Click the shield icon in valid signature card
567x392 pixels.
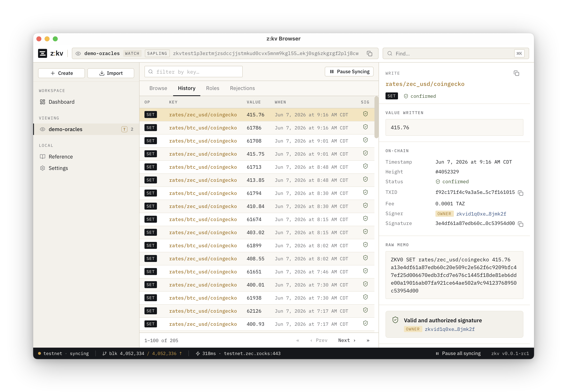(x=395, y=320)
